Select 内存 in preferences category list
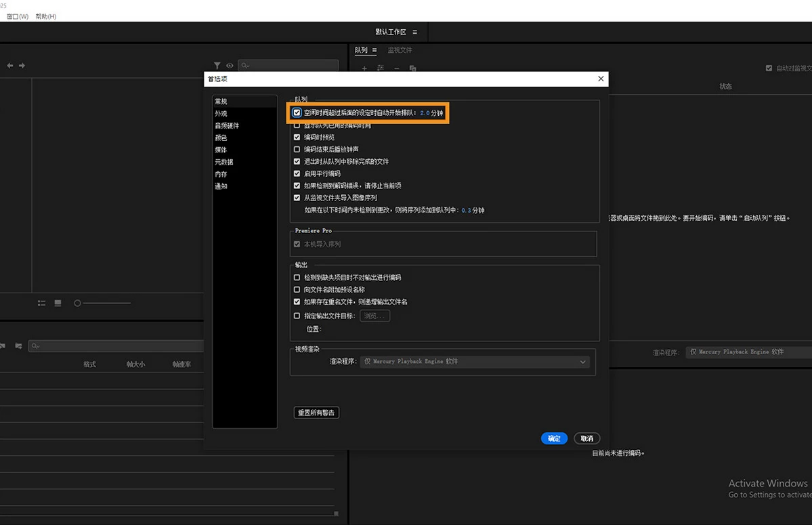 point(245,174)
